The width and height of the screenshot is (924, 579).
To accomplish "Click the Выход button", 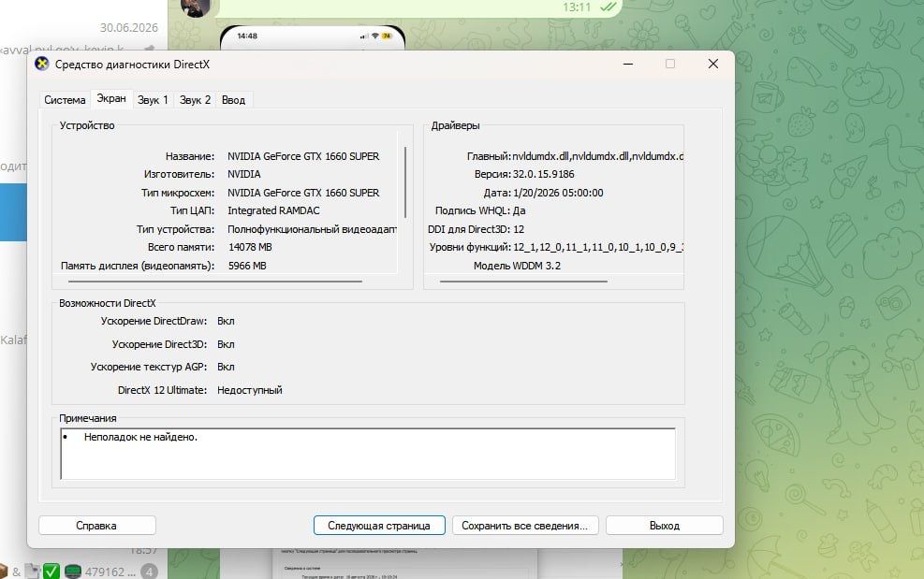I will [664, 526].
